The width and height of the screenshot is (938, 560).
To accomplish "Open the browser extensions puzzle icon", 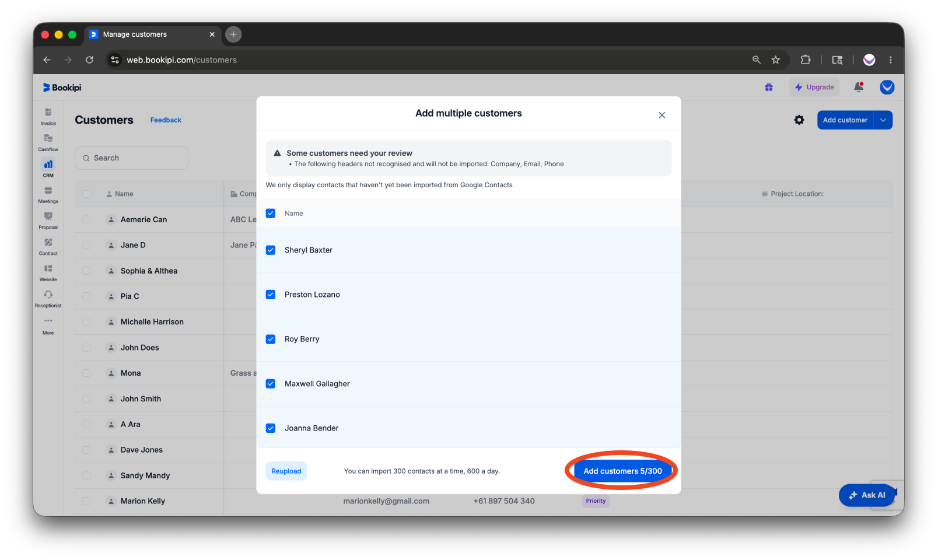I will point(806,60).
